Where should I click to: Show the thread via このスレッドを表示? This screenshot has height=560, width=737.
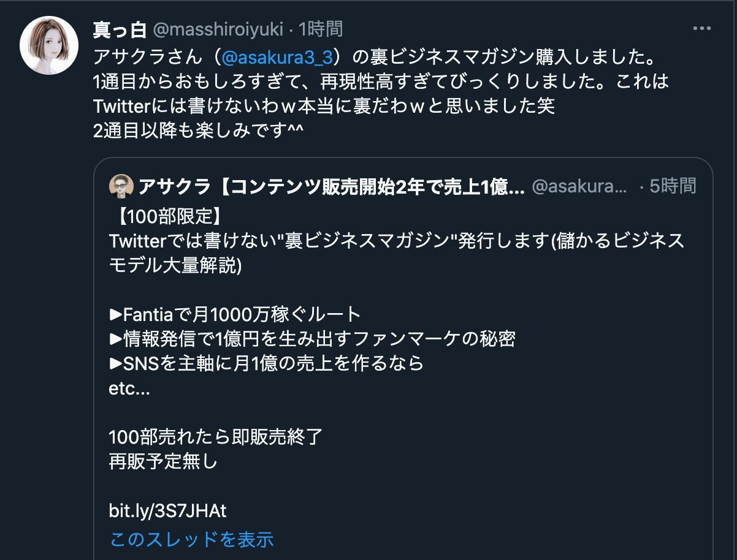(191, 539)
